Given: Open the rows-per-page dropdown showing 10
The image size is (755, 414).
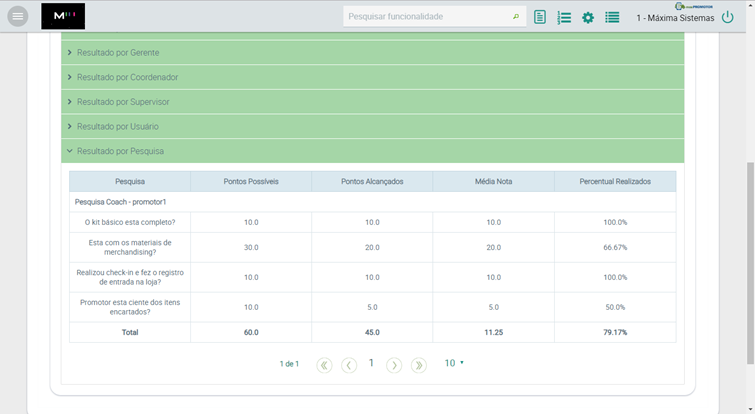Looking at the screenshot, I should 454,363.
